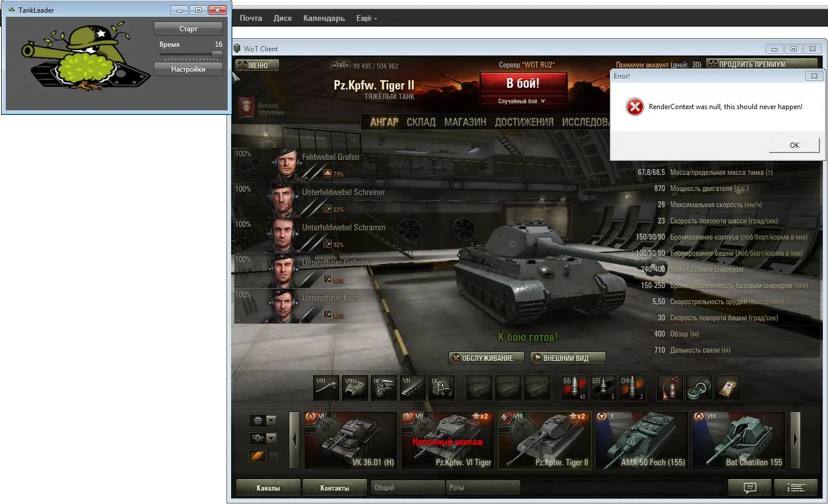This screenshot has width=828, height=504.
Task: Expand the tank type filter dropdown
Action: 271,438
